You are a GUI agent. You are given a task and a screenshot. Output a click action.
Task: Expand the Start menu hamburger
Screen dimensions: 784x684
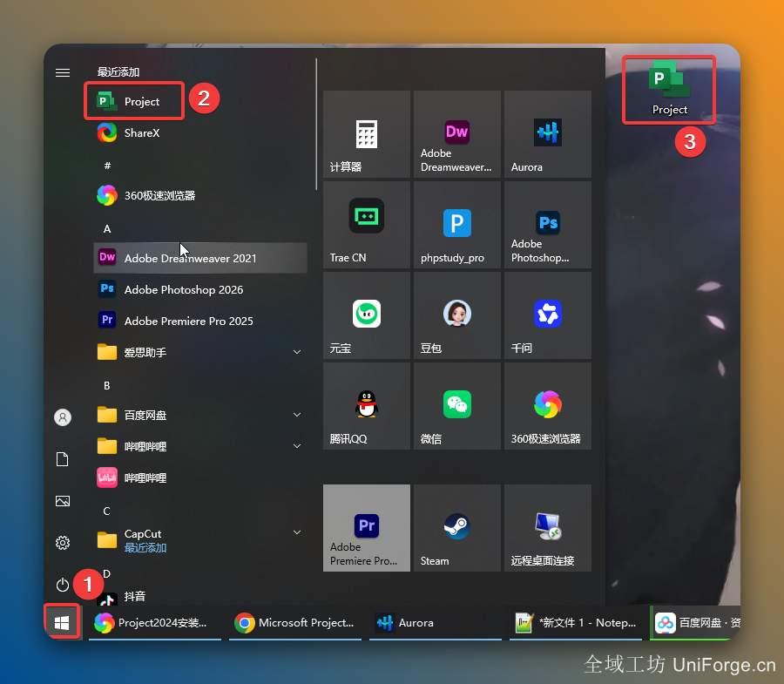coord(63,72)
